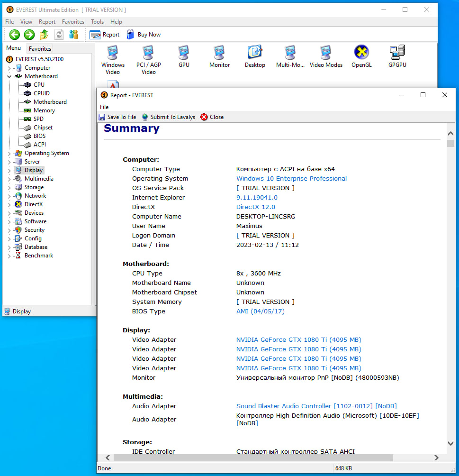Screen dimensions: 459x476
Task: Open the File menu in EVEREST main window
Action: point(9,22)
